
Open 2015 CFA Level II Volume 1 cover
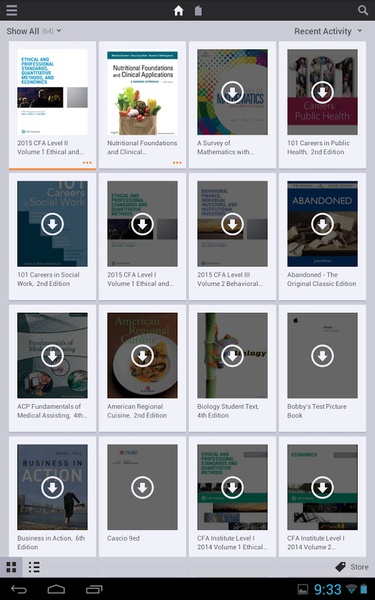coord(52,92)
